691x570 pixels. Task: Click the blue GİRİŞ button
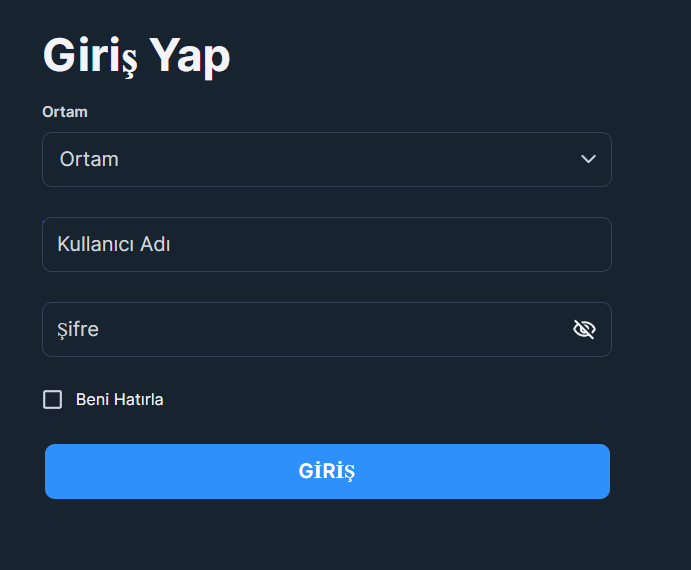[x=327, y=471]
